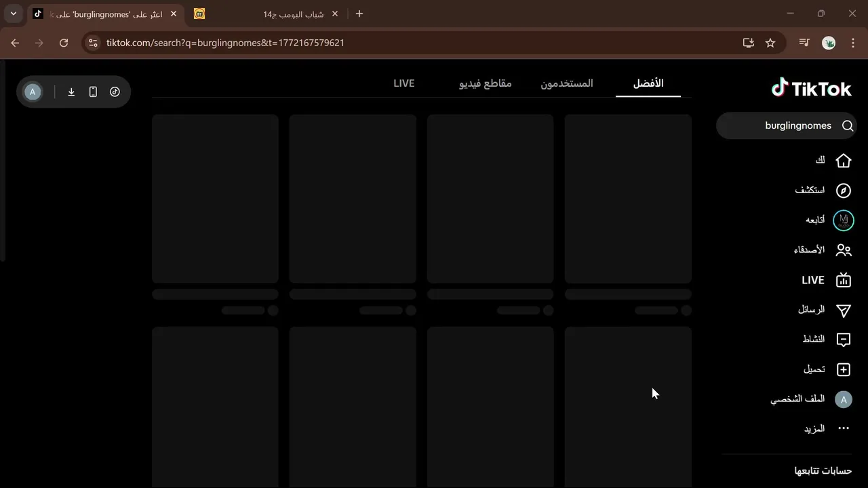This screenshot has height=488, width=868.
Task: Open the Activity inbox icon
Action: (844, 340)
